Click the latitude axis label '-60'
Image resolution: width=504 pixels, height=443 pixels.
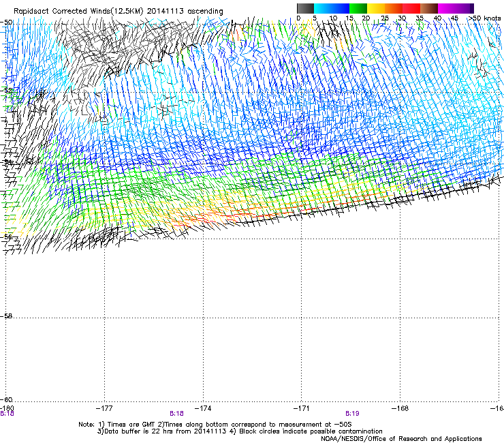[x=6, y=399]
